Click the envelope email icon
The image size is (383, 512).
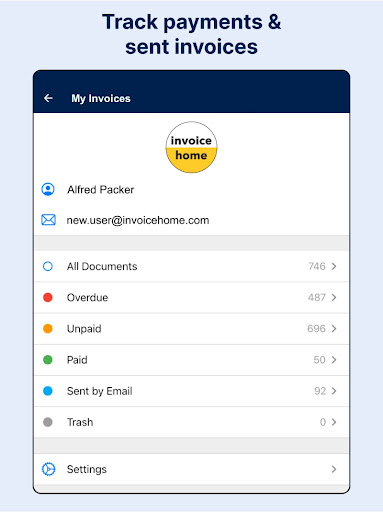pyautogui.click(x=48, y=220)
